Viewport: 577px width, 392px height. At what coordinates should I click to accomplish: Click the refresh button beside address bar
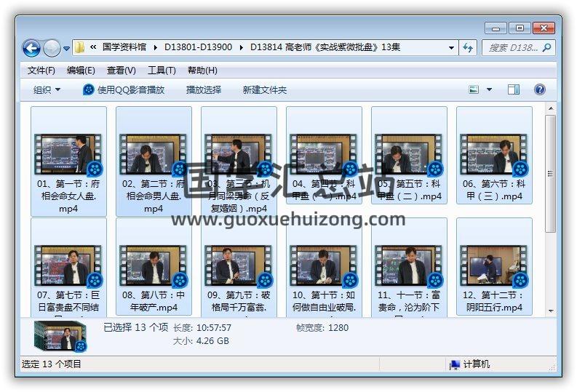point(469,47)
